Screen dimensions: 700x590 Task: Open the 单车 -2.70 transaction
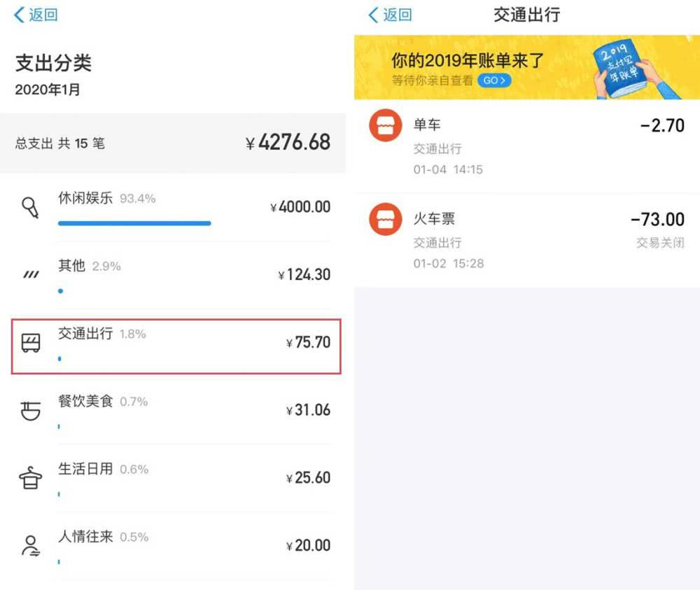[x=526, y=146]
